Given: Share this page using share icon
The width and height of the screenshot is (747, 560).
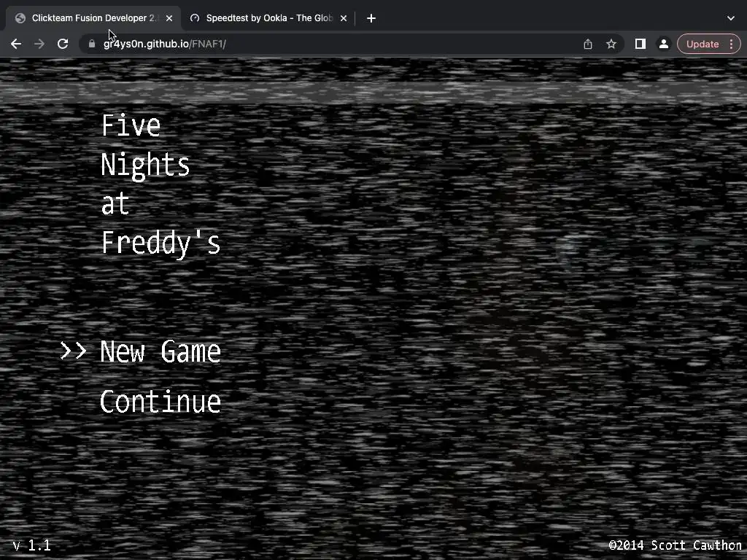Looking at the screenshot, I should (x=588, y=44).
